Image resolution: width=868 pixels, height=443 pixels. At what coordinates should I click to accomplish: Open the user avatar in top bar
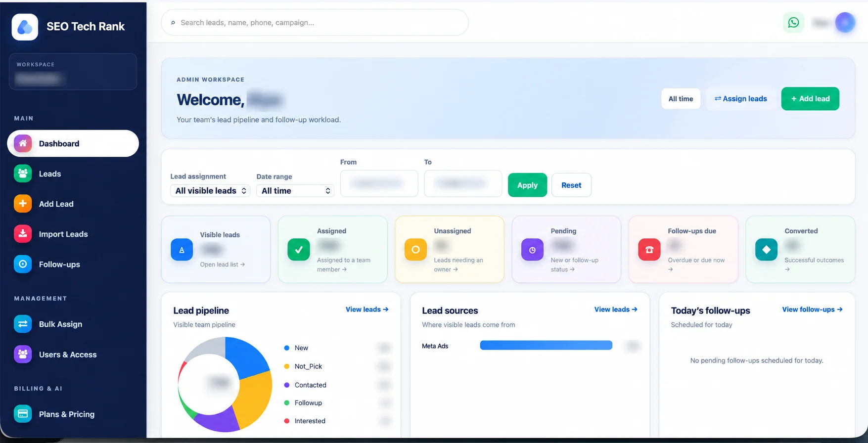[845, 23]
